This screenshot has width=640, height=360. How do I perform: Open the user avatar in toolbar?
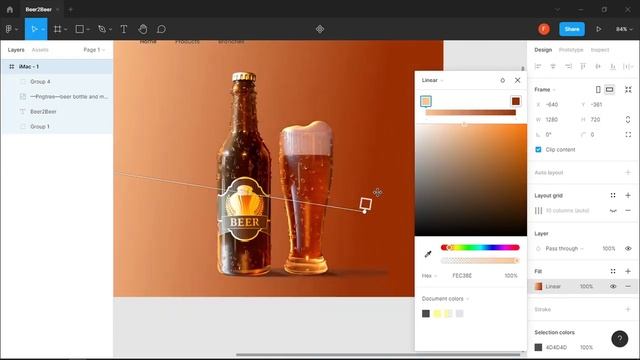544,29
